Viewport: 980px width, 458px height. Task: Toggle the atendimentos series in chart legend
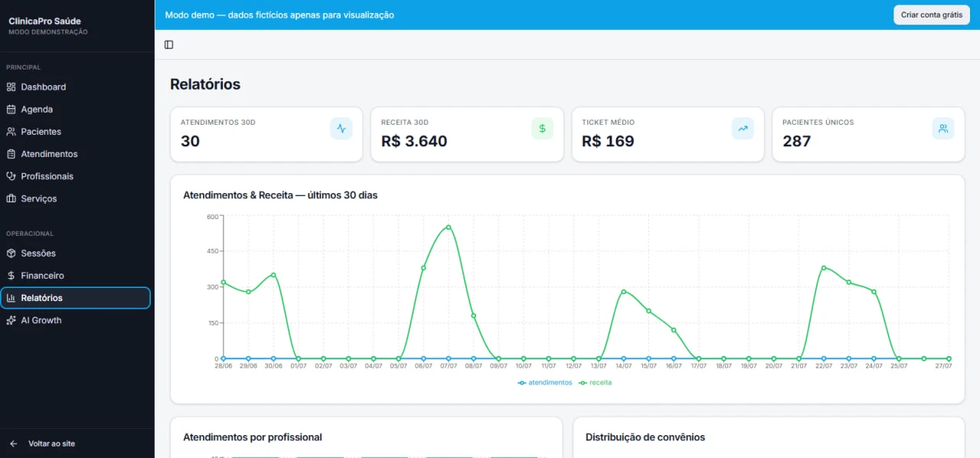click(x=544, y=382)
